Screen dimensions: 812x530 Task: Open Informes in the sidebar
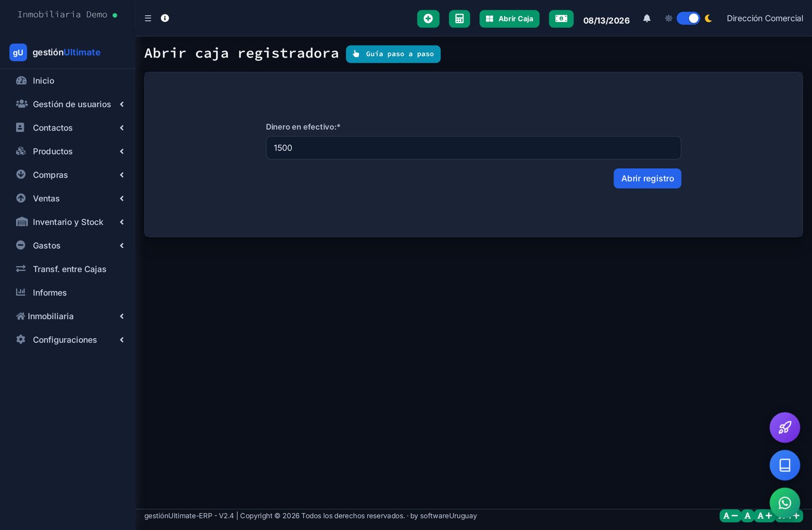pos(67,293)
